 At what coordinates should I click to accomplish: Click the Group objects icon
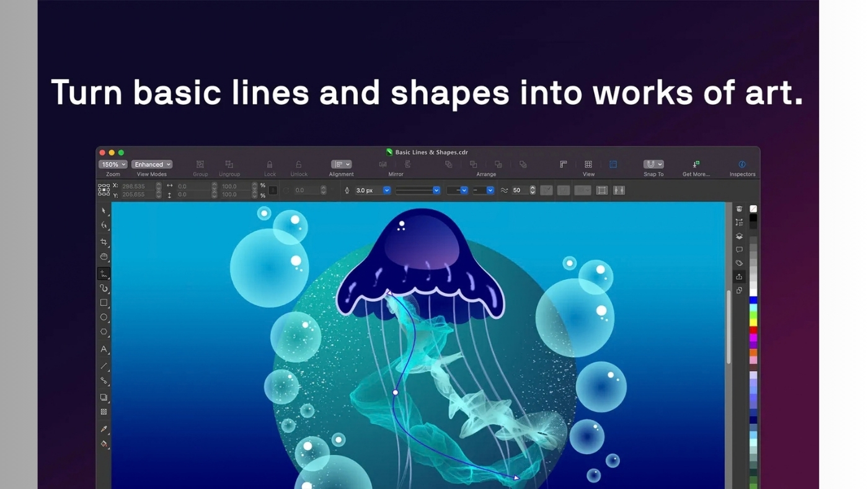[x=200, y=164]
